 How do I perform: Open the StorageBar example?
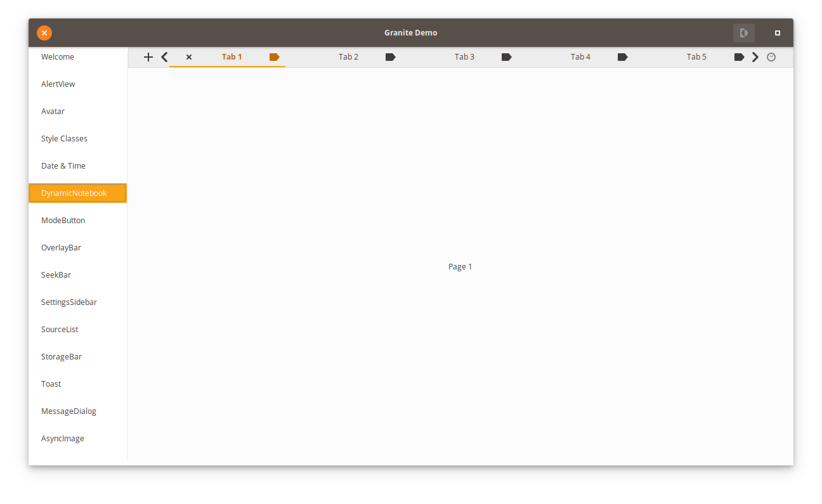pos(62,356)
